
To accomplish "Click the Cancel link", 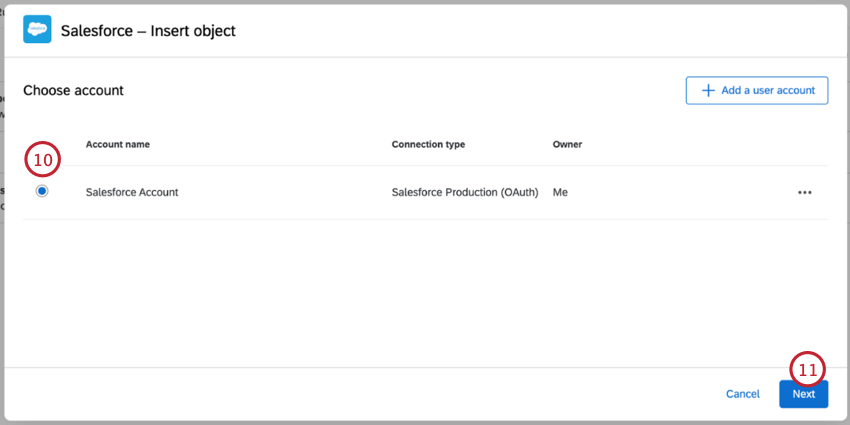I will tap(742, 394).
